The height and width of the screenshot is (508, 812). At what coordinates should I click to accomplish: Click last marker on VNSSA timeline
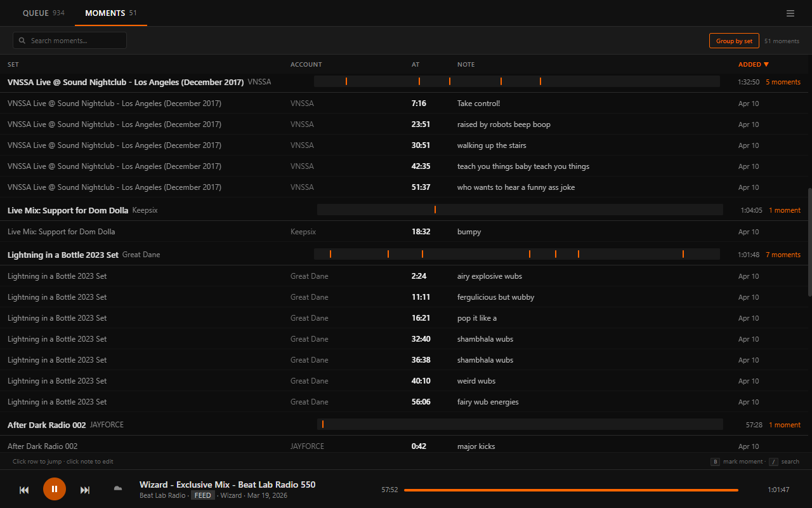540,81
